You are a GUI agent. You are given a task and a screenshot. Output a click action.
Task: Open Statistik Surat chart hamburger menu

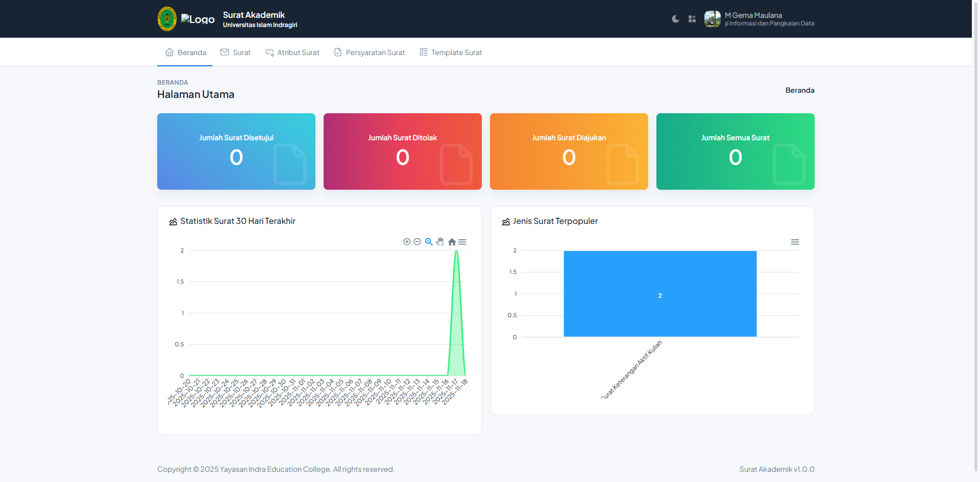[462, 242]
